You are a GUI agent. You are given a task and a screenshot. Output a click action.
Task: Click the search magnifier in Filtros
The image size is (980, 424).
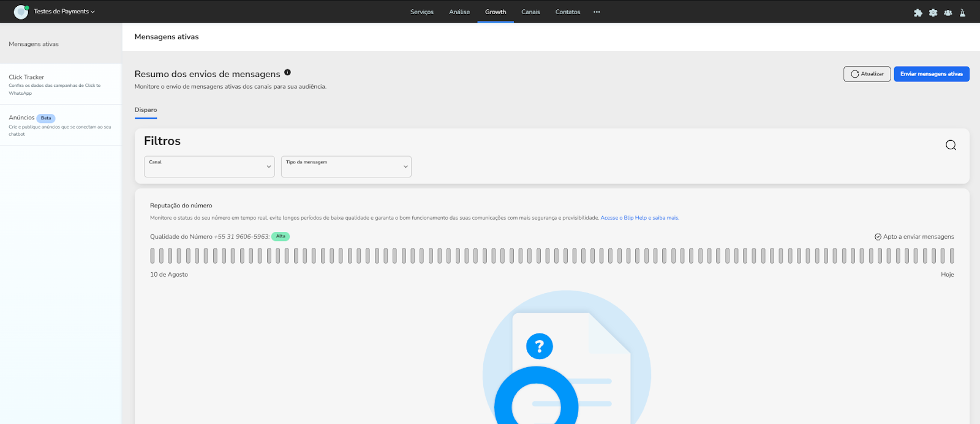[x=951, y=145]
